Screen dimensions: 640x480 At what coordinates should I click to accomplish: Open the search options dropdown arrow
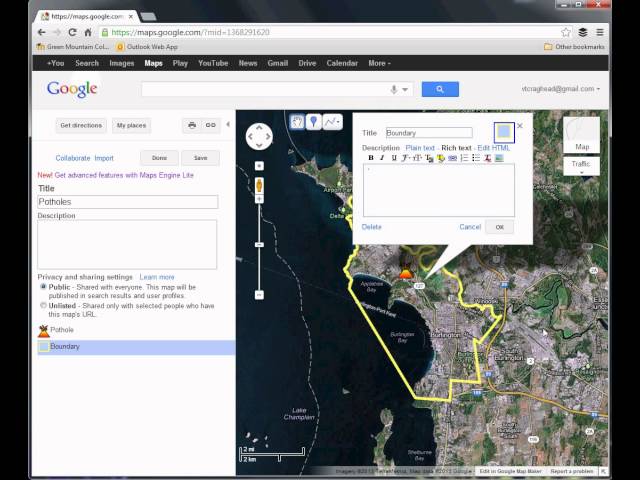405,89
